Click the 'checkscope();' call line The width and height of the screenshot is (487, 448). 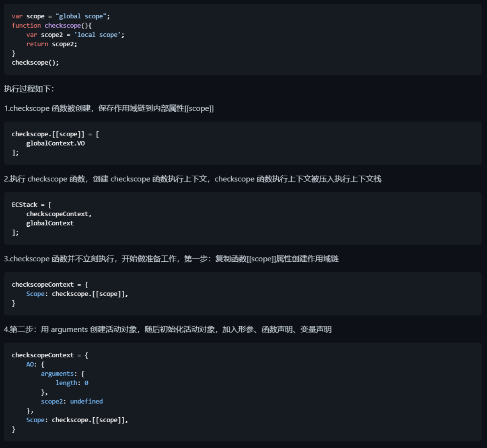(x=35, y=62)
